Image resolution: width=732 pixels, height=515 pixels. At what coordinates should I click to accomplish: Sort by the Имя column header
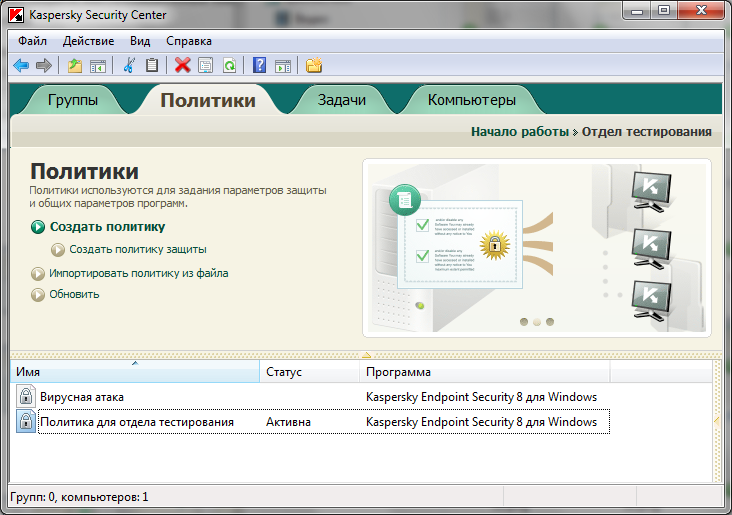coord(135,372)
